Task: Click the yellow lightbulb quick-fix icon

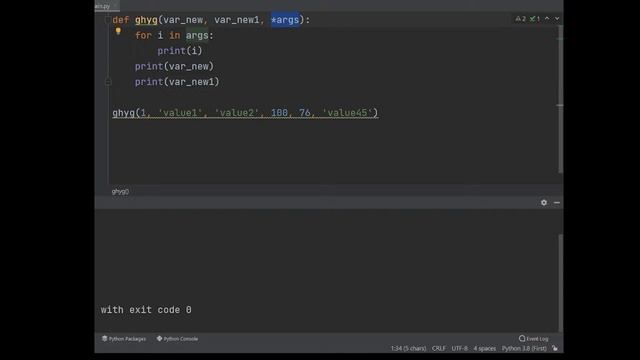Action: pyautogui.click(x=118, y=31)
